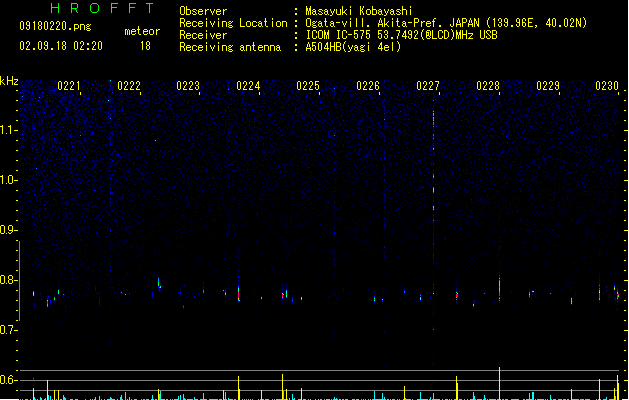Image resolution: width=629 pixels, height=400 pixels.
Task: Click time marker 0221
Action: 69,86
